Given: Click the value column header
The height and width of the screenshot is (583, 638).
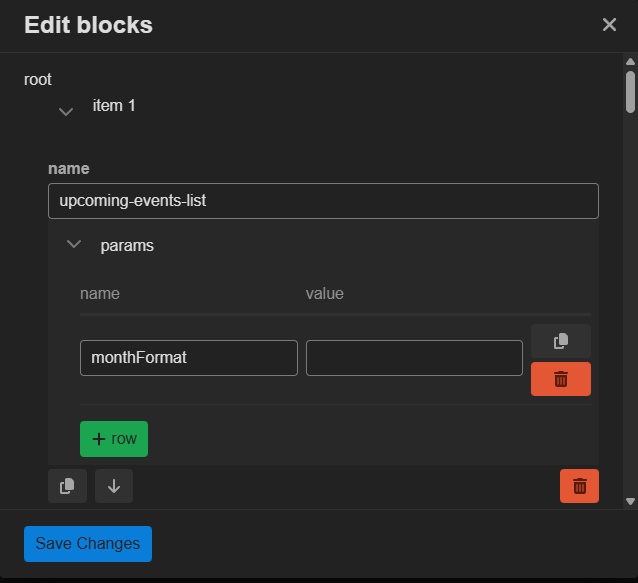Looking at the screenshot, I should tap(325, 294).
